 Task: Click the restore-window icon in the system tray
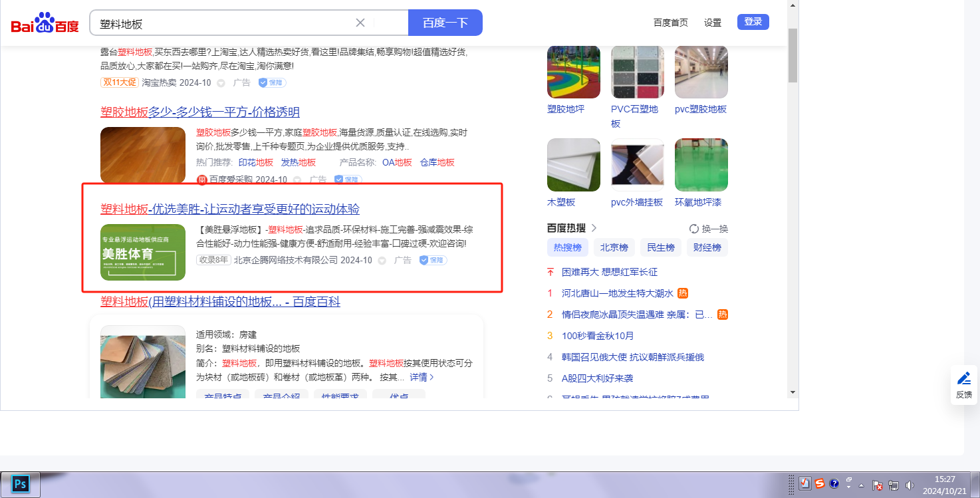pyautogui.click(x=849, y=480)
